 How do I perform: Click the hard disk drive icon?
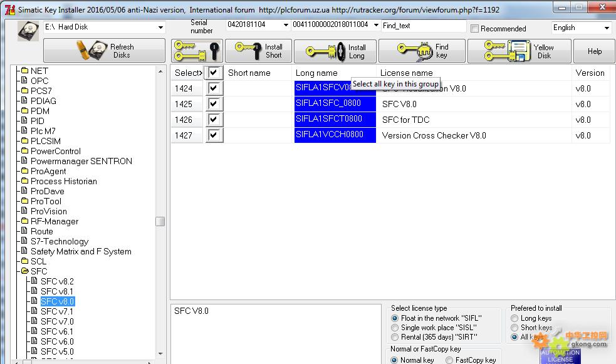[x=28, y=31]
